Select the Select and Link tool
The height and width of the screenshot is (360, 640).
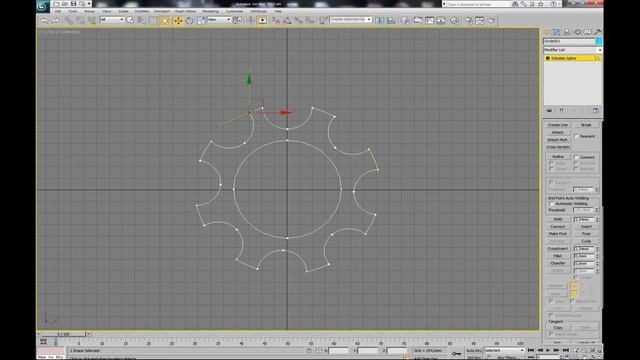(x=69, y=20)
